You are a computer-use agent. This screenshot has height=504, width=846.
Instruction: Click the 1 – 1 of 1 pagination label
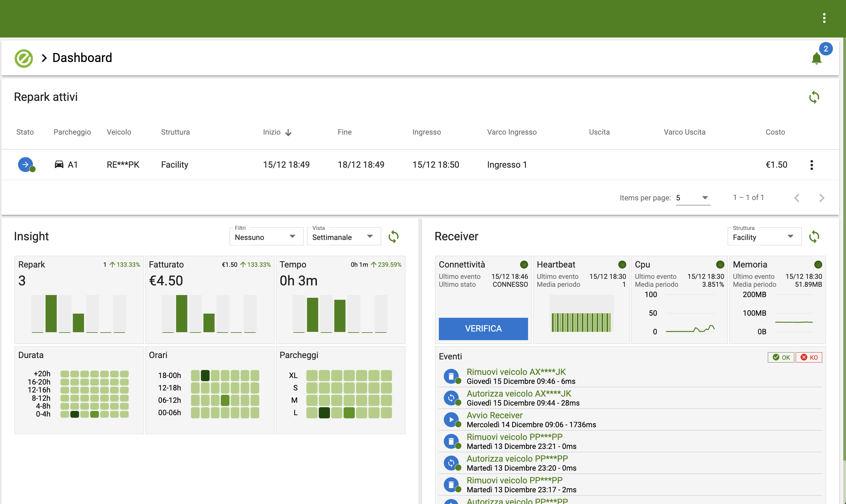pos(749,198)
